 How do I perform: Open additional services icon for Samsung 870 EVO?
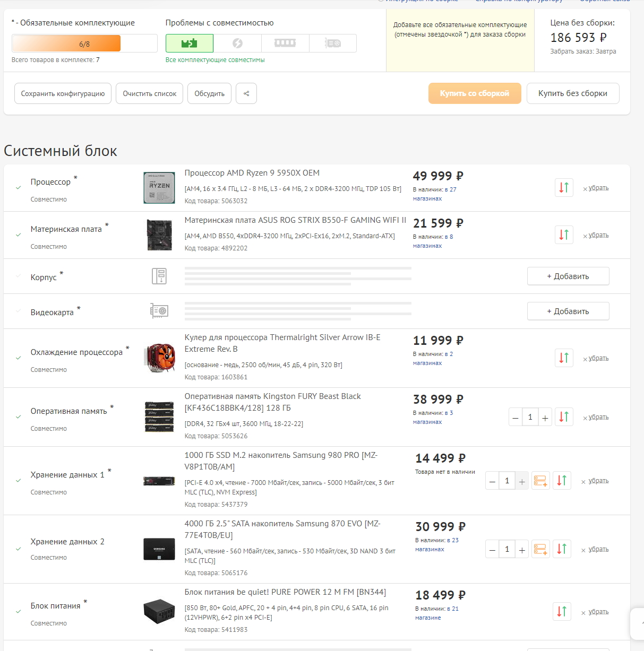540,549
